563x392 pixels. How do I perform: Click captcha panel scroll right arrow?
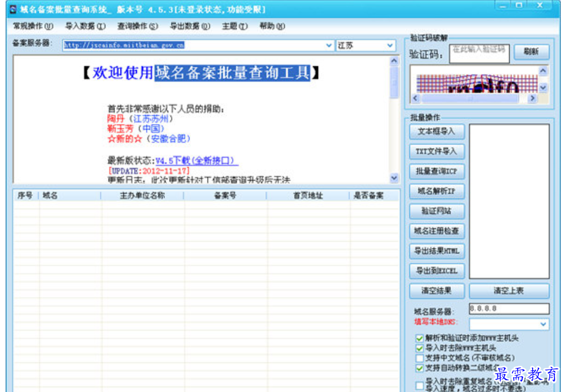click(x=533, y=98)
